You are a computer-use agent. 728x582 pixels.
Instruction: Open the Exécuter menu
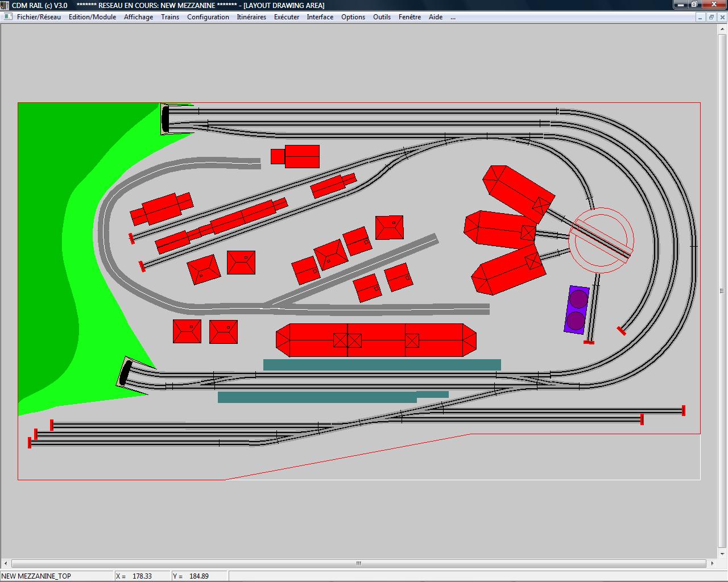287,17
